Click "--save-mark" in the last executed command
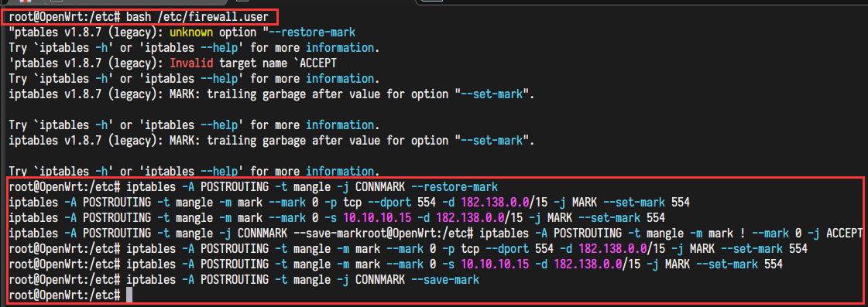The width and height of the screenshot is (868, 307). click(446, 280)
